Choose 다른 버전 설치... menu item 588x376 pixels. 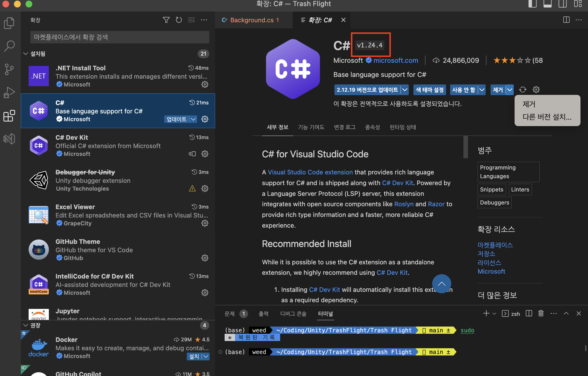[x=547, y=117]
